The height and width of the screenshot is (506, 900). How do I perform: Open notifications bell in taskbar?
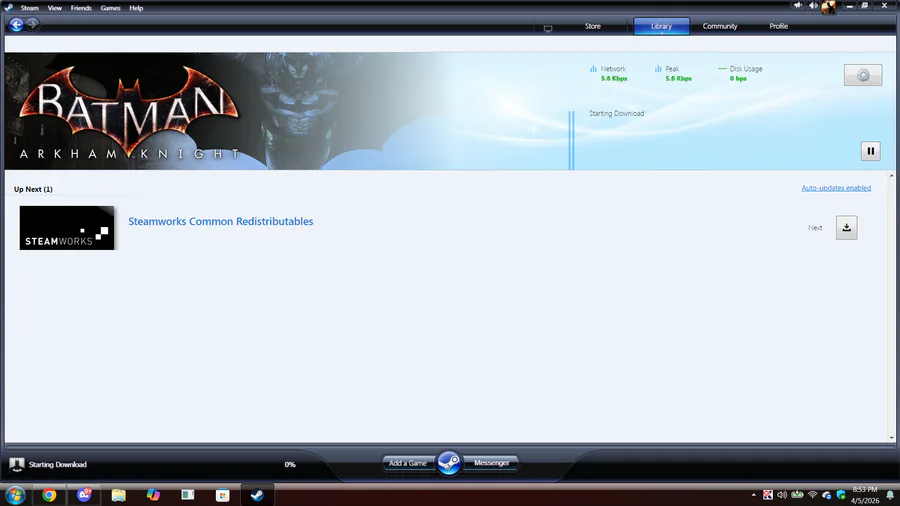click(x=890, y=495)
